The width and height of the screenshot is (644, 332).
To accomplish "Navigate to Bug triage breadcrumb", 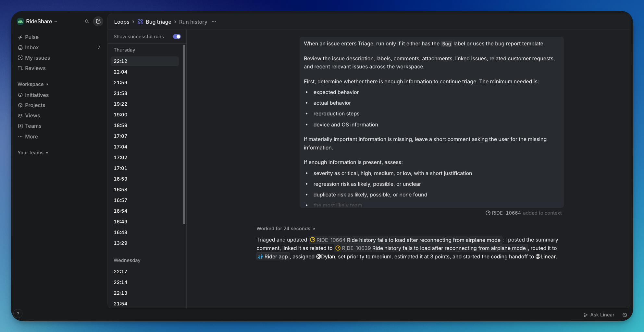I will (x=158, y=22).
